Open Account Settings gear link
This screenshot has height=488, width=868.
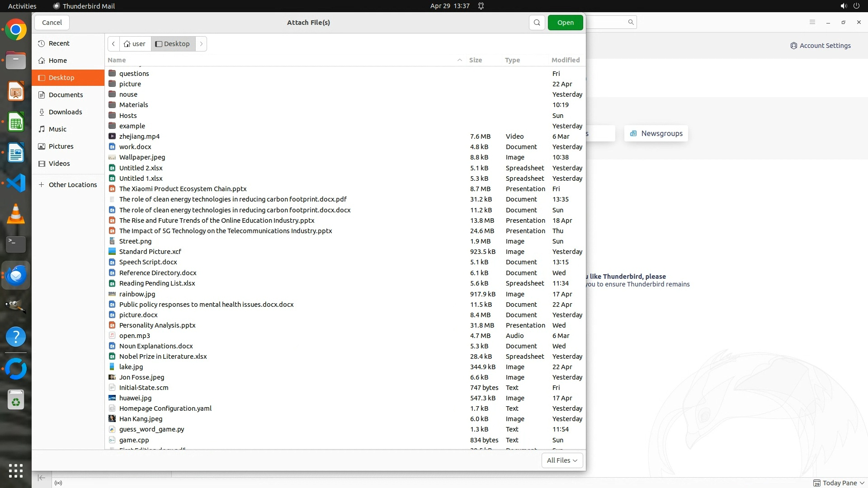820,46
